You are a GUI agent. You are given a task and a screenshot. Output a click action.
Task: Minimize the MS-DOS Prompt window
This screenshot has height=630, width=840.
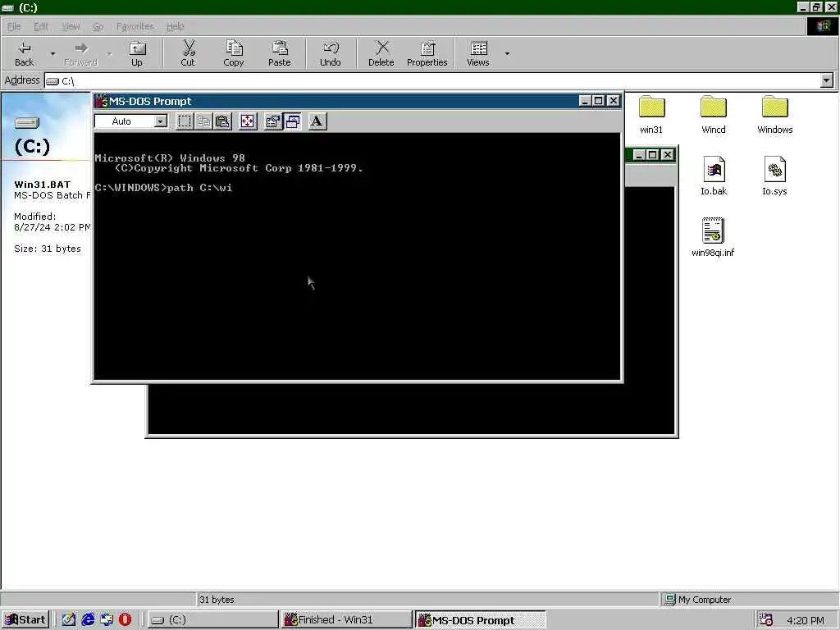pos(585,101)
